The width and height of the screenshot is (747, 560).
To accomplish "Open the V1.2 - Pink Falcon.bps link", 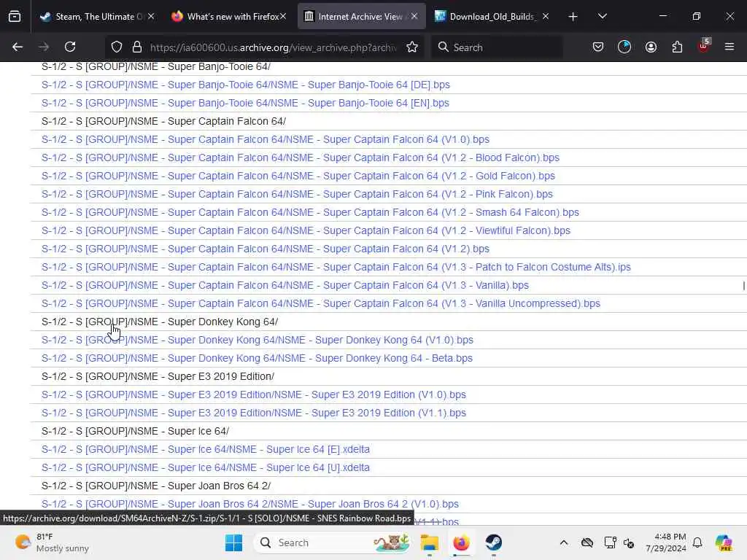I will pyautogui.click(x=297, y=194).
